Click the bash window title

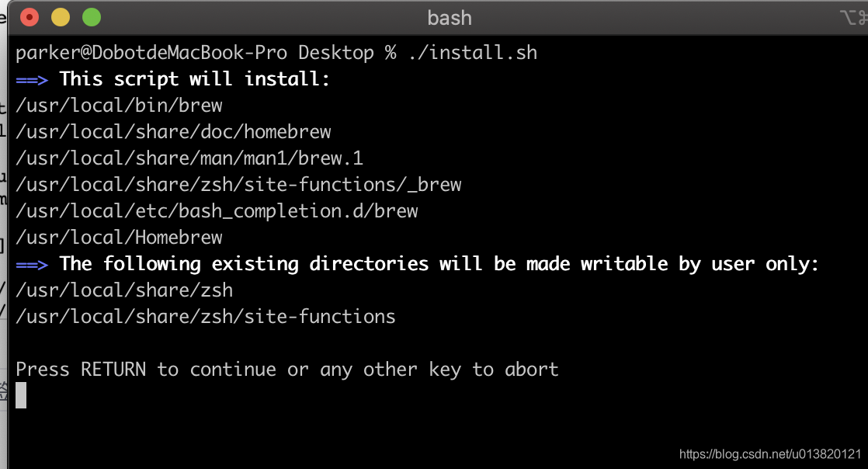pos(449,17)
